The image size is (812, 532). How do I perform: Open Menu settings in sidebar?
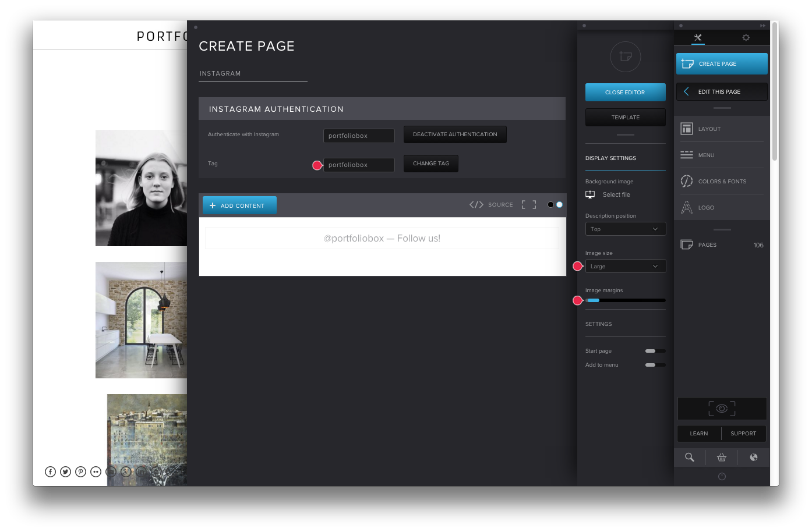tap(722, 155)
